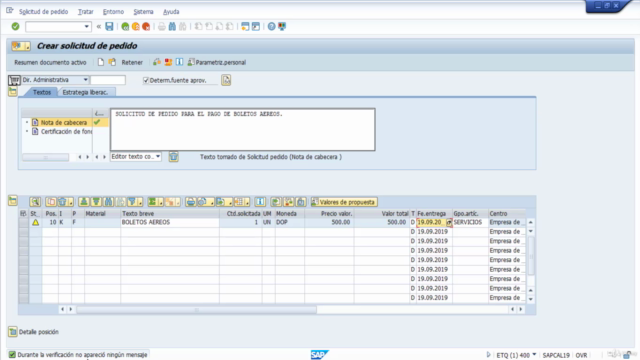Viewport: 640px width, 360px height.
Task: Click the item details magnifier icon
Action: 35,202
